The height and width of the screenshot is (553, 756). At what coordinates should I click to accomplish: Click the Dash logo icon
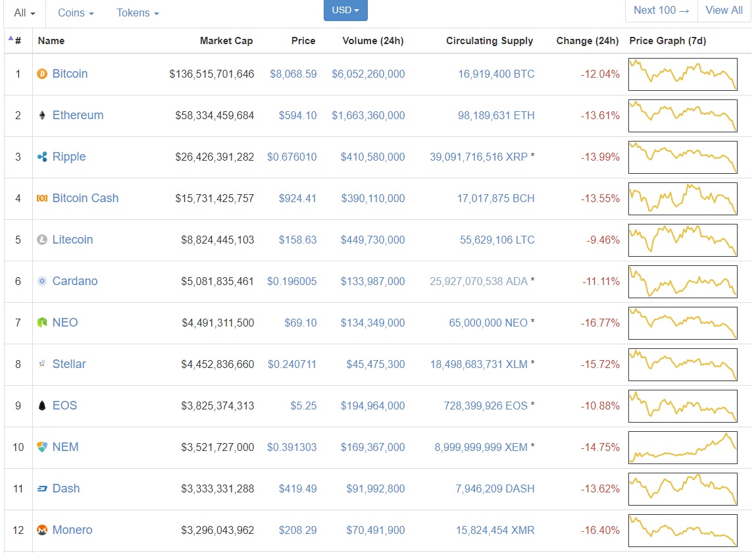42,489
